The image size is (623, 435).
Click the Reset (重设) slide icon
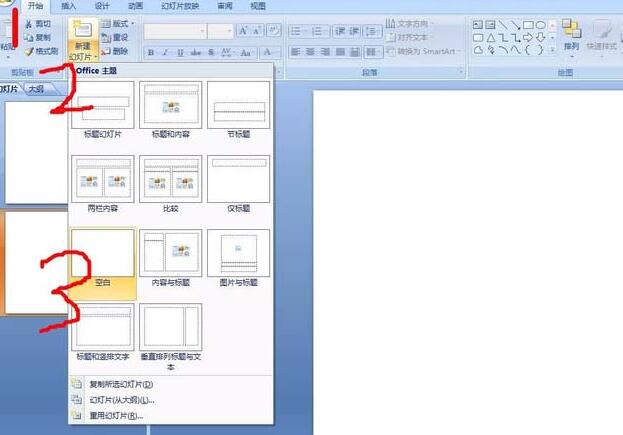click(106, 38)
